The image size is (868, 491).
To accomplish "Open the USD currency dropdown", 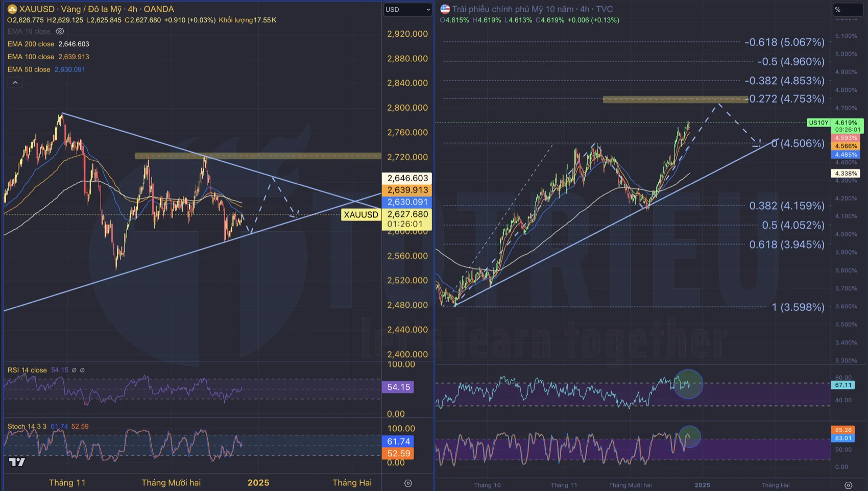I will (407, 9).
